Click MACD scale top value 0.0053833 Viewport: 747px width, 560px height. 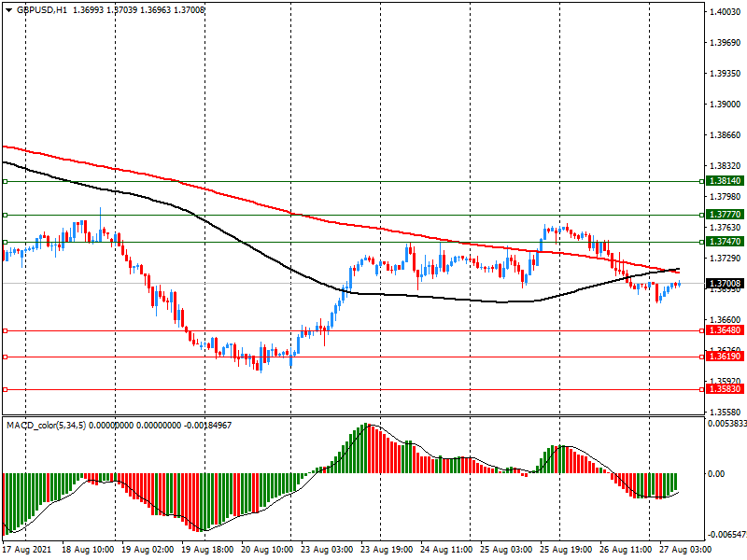tap(727, 424)
